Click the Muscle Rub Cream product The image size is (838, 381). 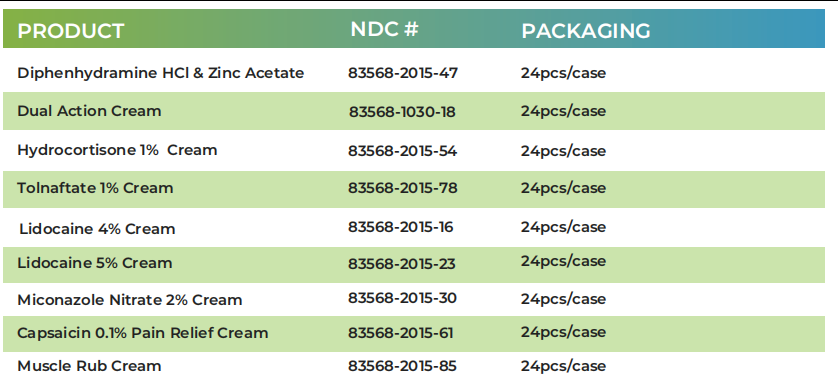click(89, 366)
